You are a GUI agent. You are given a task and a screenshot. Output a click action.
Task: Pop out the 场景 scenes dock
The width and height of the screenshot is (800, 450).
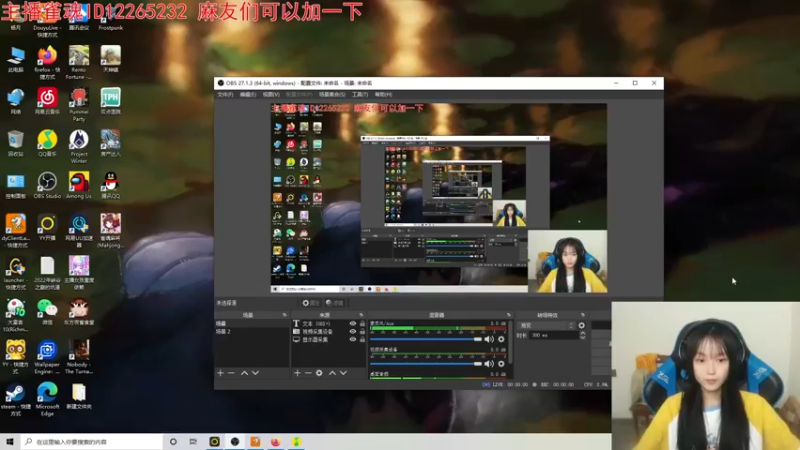pos(285,315)
